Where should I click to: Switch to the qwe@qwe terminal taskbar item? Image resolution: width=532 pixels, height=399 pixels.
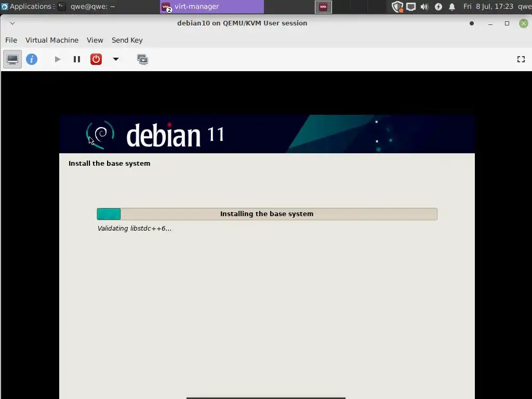coord(87,6)
